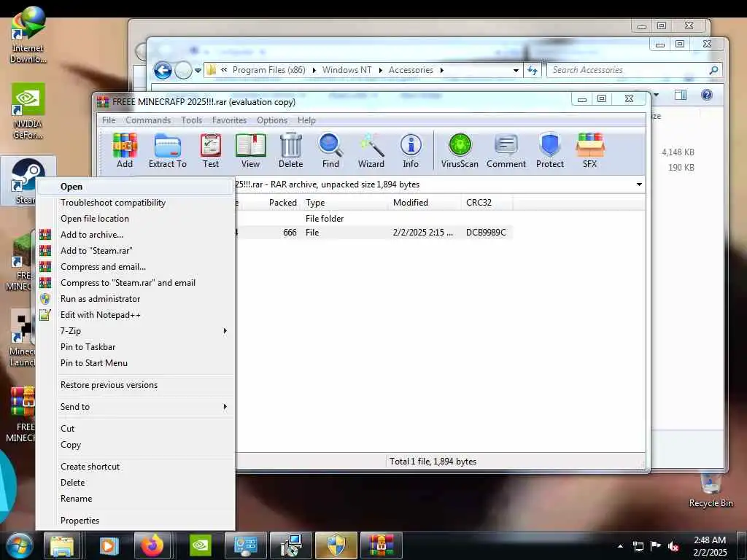
Task: Click the Delete trash icon in WinRAR
Action: point(290,150)
